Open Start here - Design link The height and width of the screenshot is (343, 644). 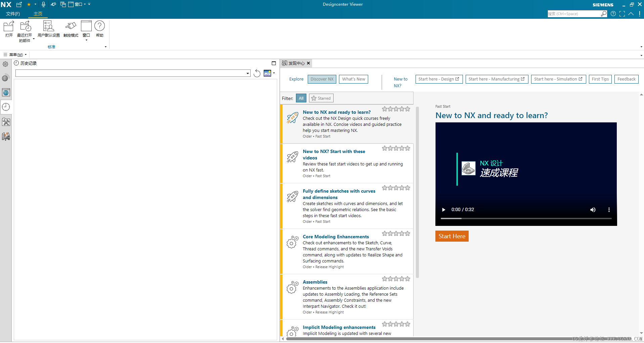(439, 79)
